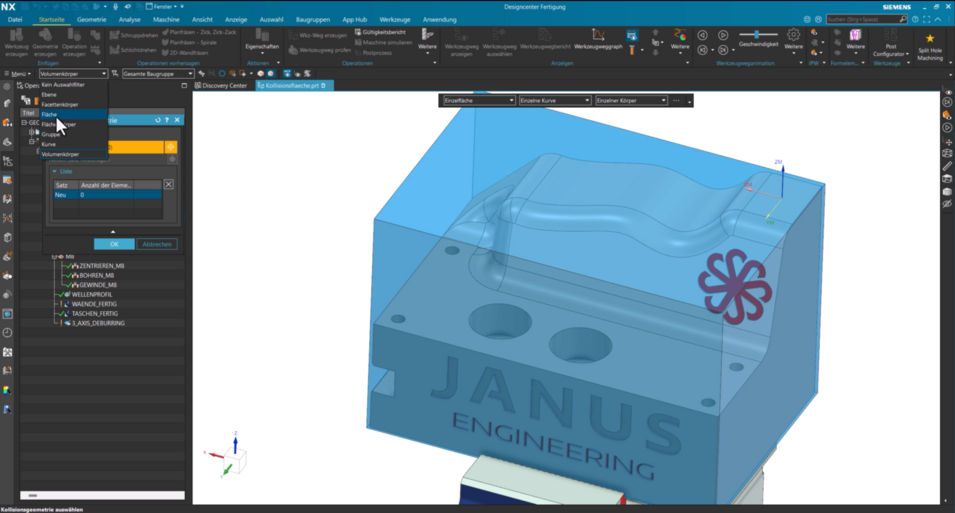Open the Einzelner Körper rule dropdown
Screen dimensions: 955x513
coord(631,101)
